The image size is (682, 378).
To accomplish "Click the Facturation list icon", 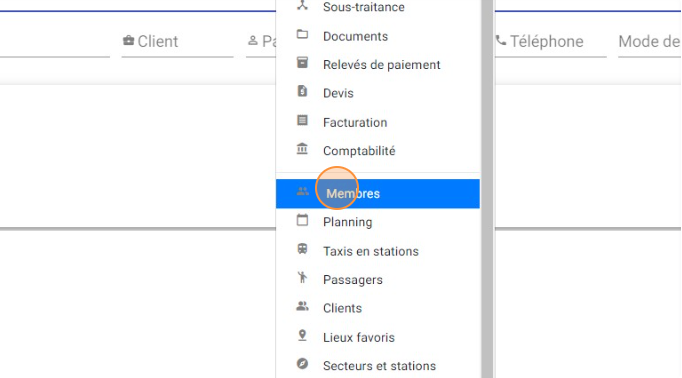I will (302, 120).
